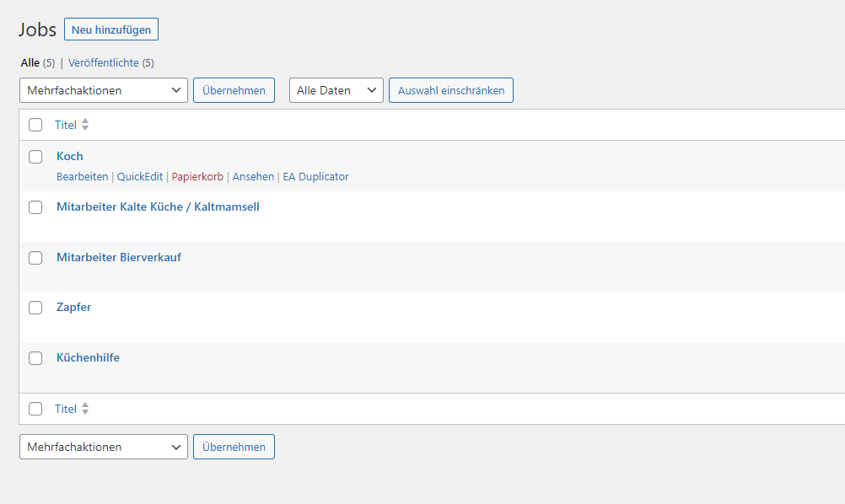The image size is (845, 504).
Task: Duplicate Koch with EA Duplicator
Action: 315,177
